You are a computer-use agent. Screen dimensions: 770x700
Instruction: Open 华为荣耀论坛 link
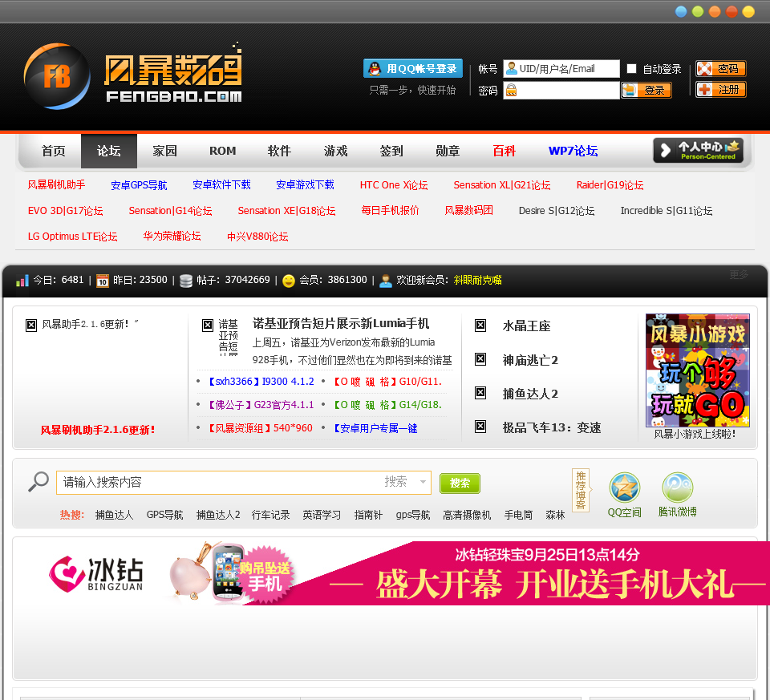tap(172, 236)
